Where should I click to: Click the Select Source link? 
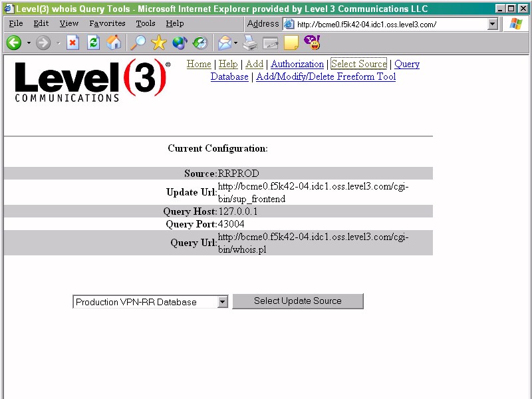pos(358,64)
